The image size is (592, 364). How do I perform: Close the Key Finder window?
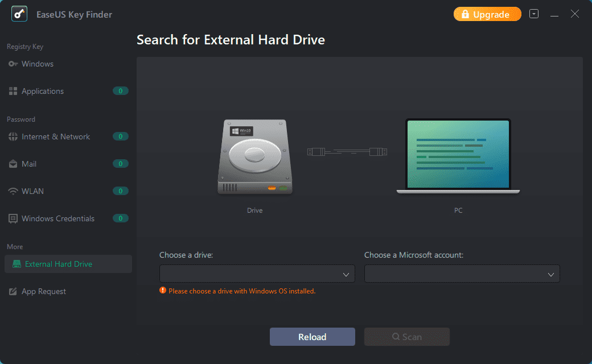(574, 14)
